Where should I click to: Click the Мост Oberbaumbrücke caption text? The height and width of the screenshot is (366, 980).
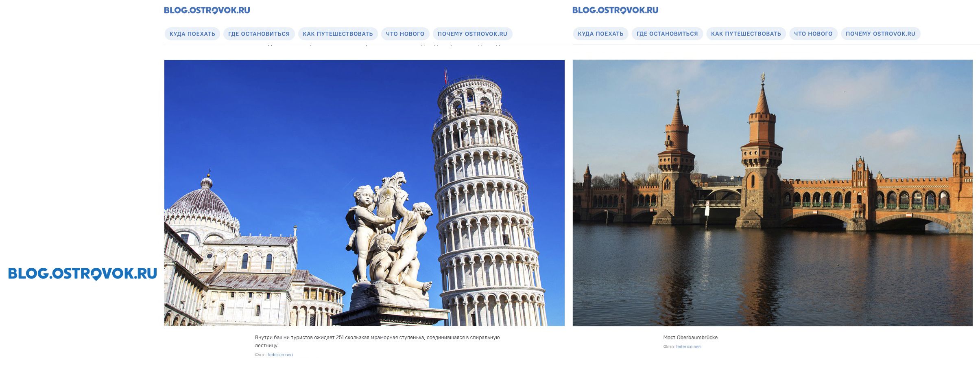[691, 338]
